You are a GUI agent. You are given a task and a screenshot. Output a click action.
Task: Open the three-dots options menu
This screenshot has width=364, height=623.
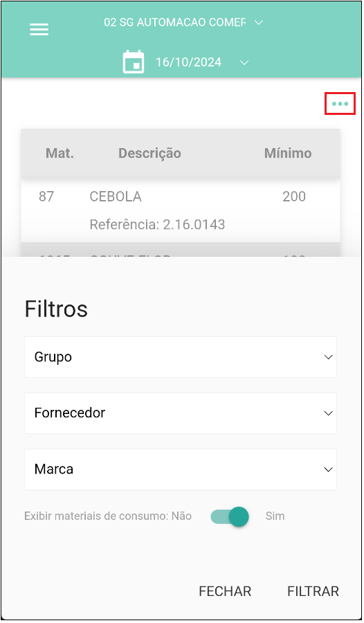[340, 104]
